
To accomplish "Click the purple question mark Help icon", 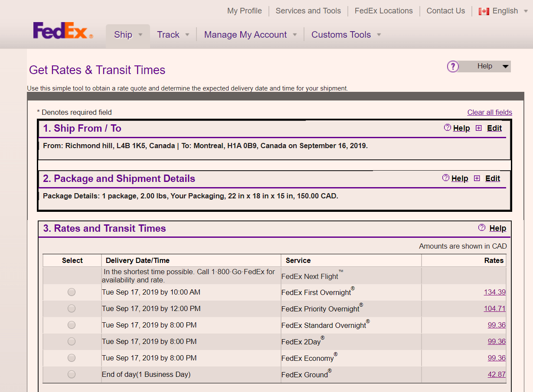I will point(453,66).
